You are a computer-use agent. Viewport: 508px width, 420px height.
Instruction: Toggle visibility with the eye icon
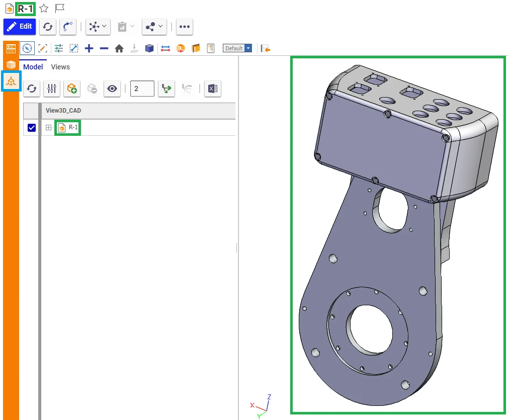click(112, 89)
